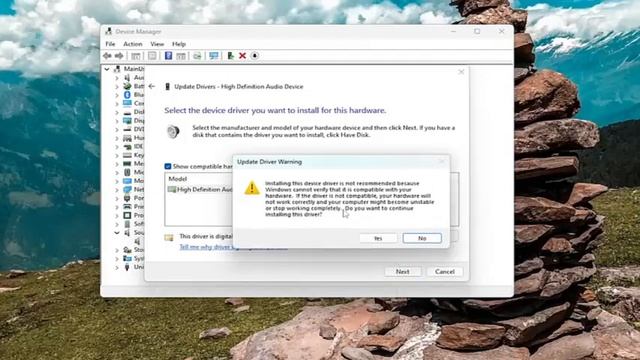Select High Definition Audio model list entry

click(x=200, y=189)
